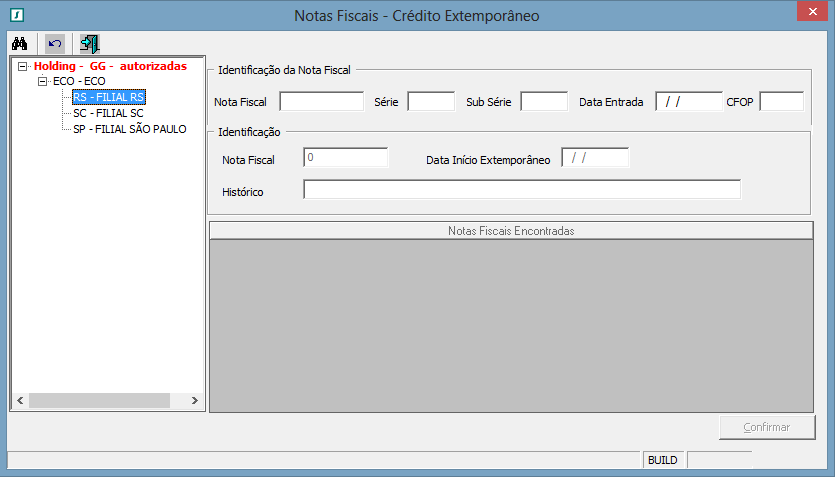
Task: Click the Confirmar button
Action: pos(767,427)
